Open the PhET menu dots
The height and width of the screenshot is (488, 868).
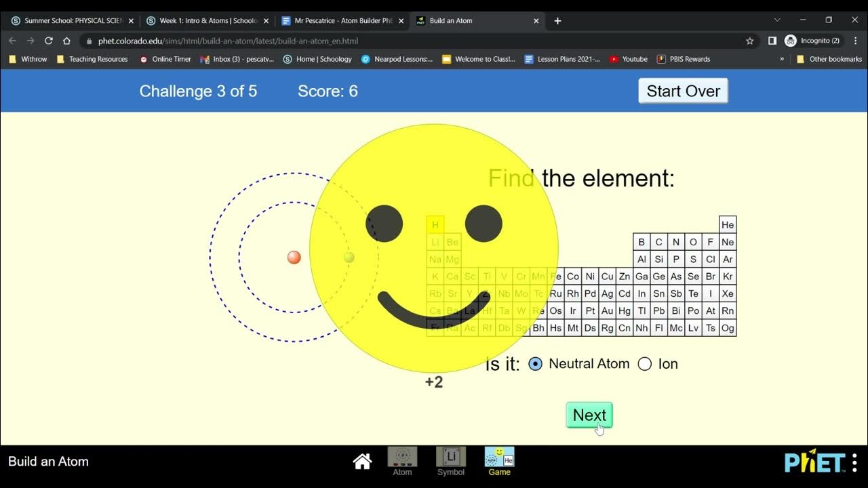point(854,462)
